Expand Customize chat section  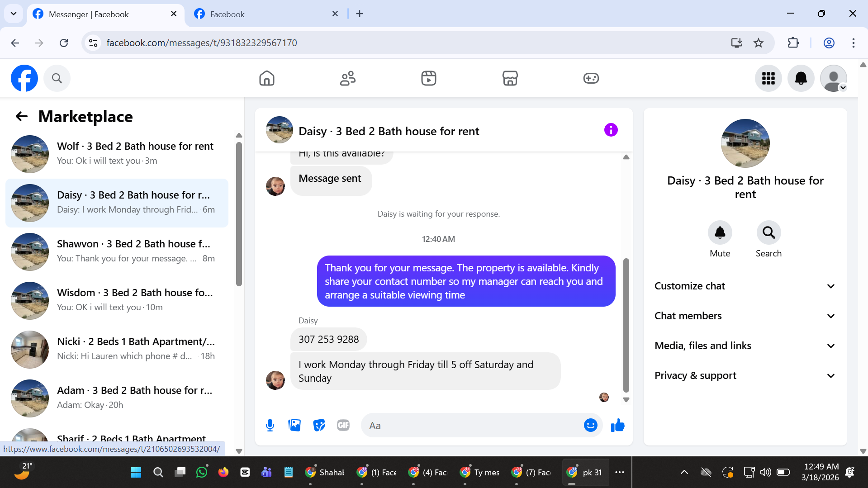pyautogui.click(x=745, y=286)
